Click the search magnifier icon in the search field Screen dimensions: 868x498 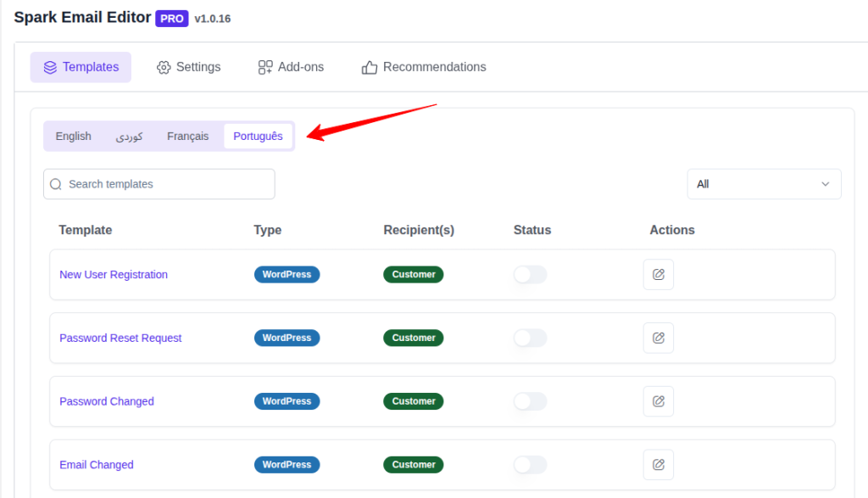click(55, 184)
